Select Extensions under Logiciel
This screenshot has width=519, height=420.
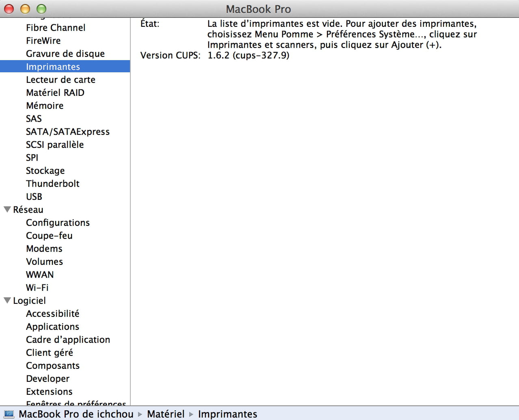click(x=49, y=392)
